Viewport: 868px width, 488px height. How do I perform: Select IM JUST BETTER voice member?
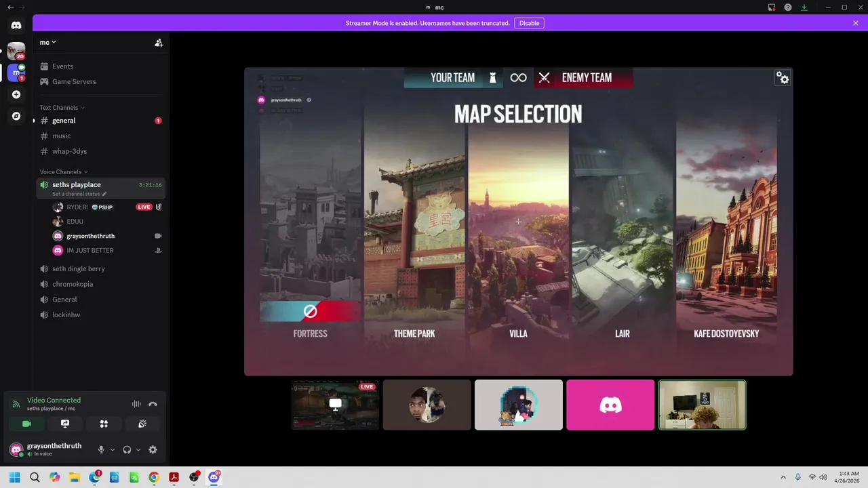107,250
